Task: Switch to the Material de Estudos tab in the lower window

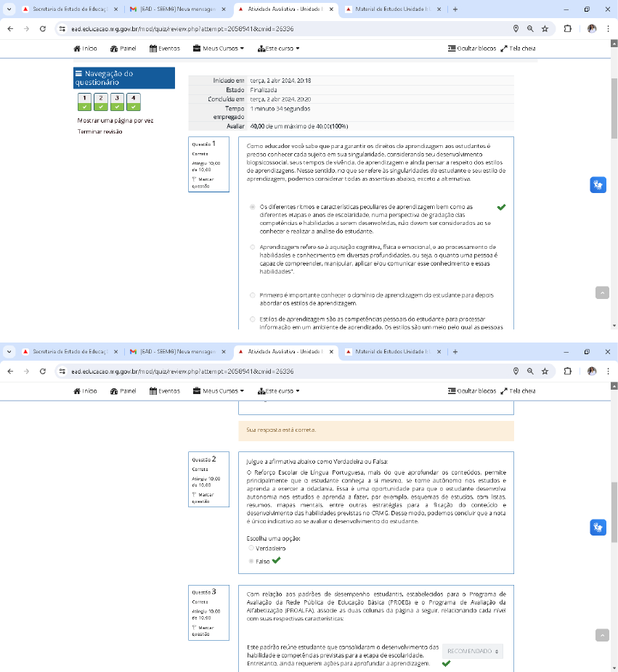Action: [392, 351]
